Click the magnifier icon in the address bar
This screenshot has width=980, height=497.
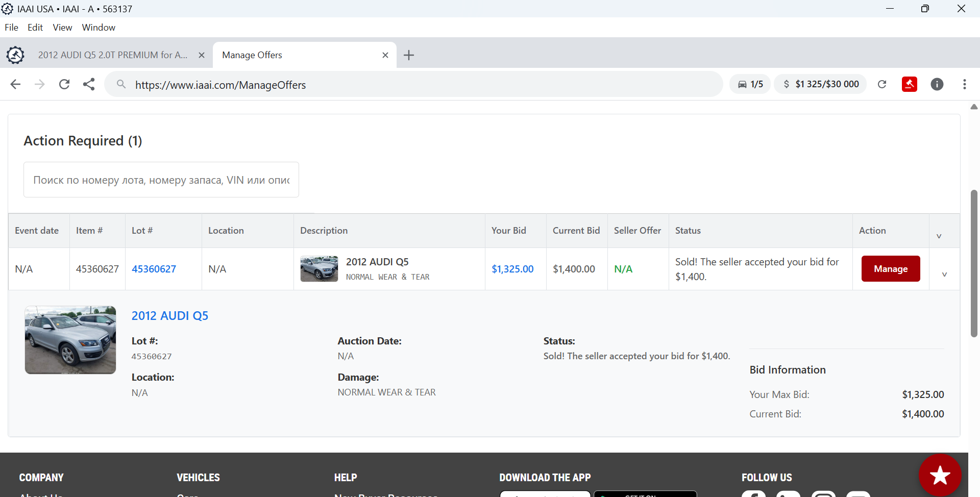coord(121,84)
